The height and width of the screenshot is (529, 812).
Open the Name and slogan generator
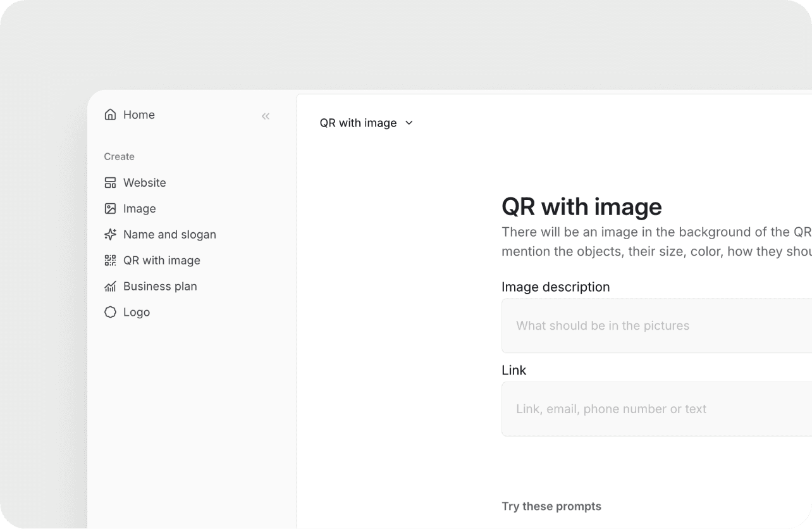click(169, 235)
